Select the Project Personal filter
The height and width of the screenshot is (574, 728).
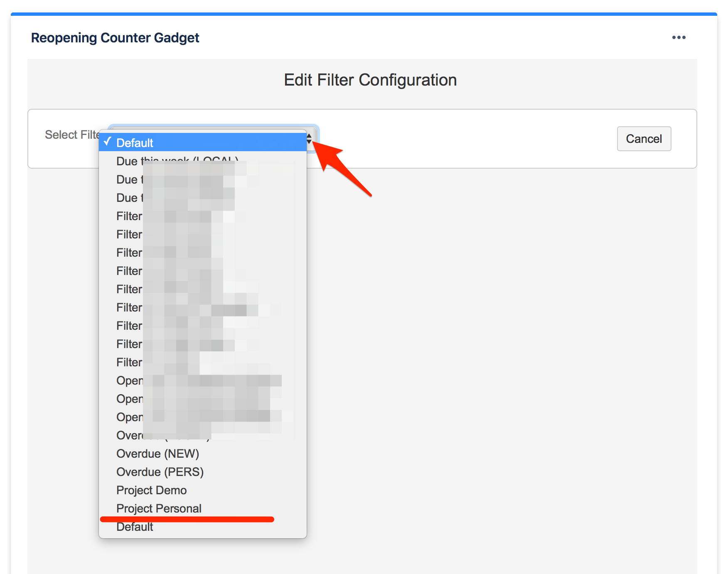click(x=203, y=508)
